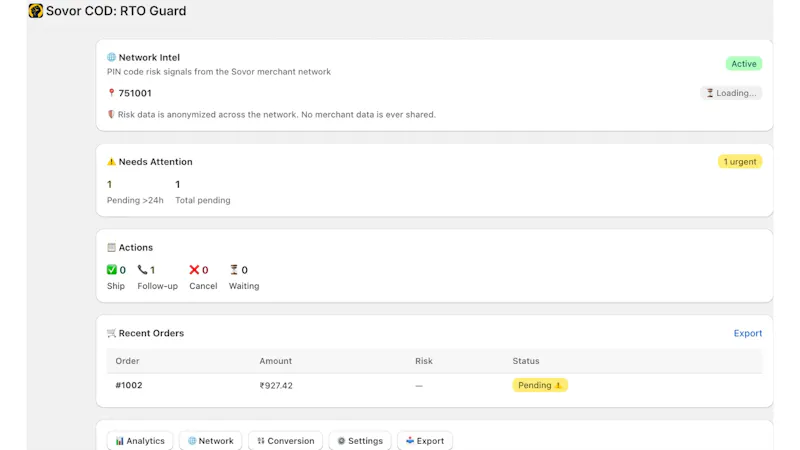The width and height of the screenshot is (800, 450).
Task: Click the Cancel label under Actions
Action: click(x=203, y=286)
